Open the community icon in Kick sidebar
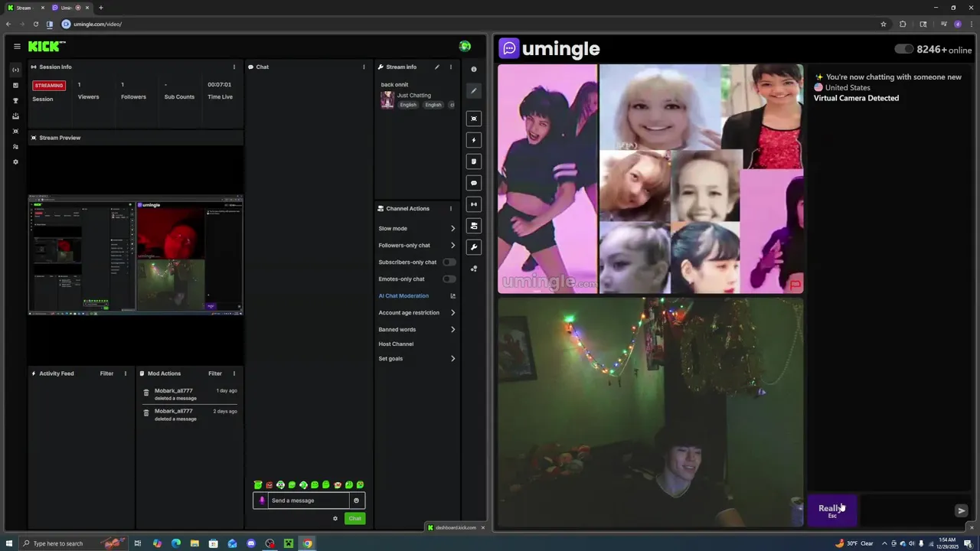Viewport: 980px width, 551px height. [x=15, y=146]
